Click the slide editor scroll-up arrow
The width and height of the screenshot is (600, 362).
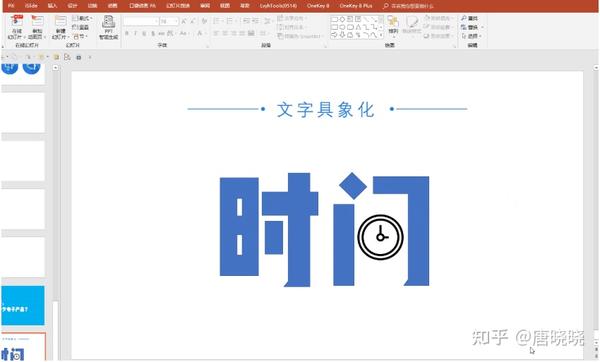pos(596,67)
